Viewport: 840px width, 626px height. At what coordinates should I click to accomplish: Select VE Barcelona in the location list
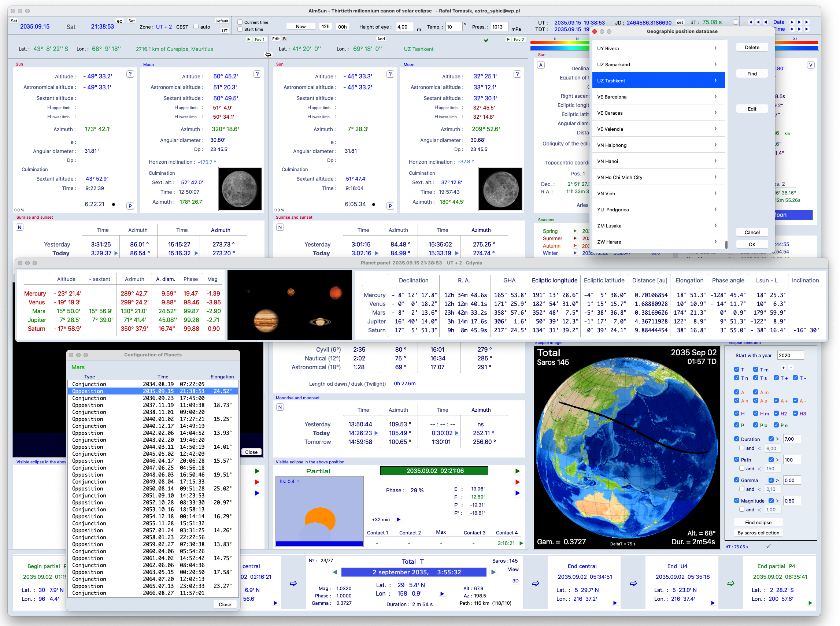(x=659, y=97)
